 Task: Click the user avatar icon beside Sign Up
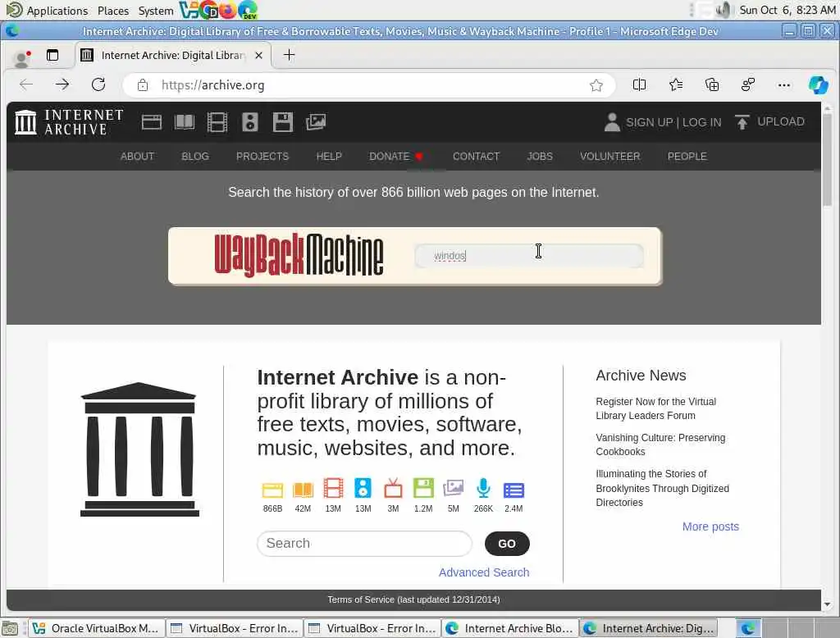click(x=612, y=122)
